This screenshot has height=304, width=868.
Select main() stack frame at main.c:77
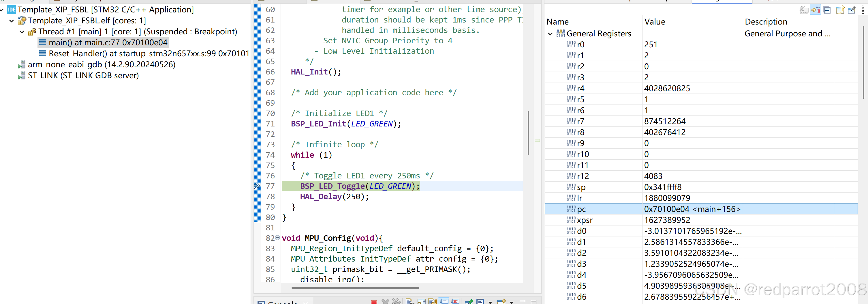pyautogui.click(x=103, y=42)
